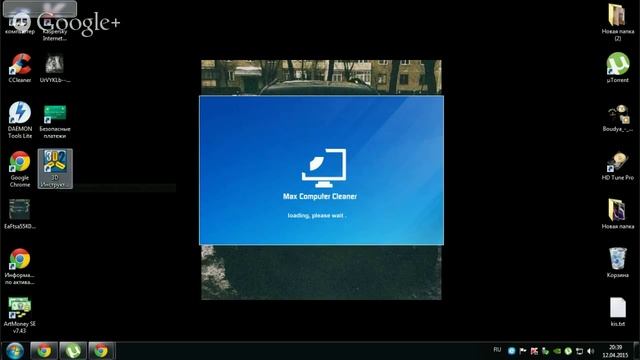
Task: Select the Boudya_-_... audio file icon
Action: (618, 118)
